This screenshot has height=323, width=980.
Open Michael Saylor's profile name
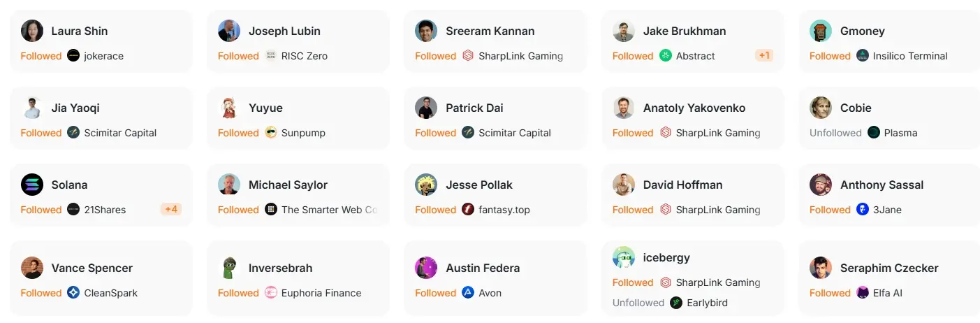288,185
